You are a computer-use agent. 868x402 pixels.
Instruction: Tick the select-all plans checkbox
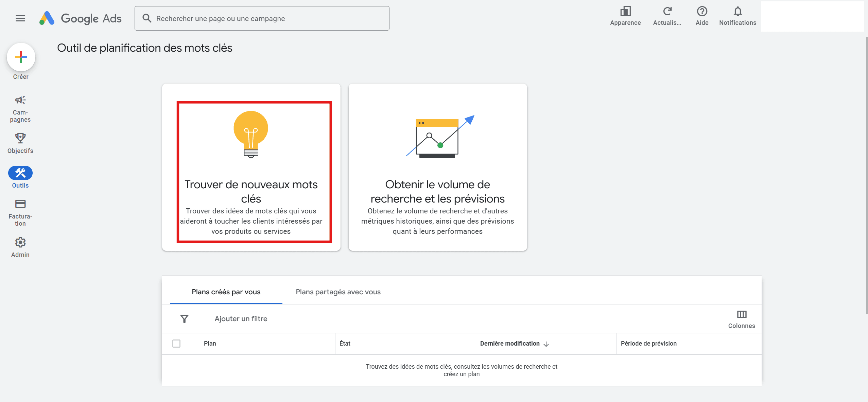176,344
